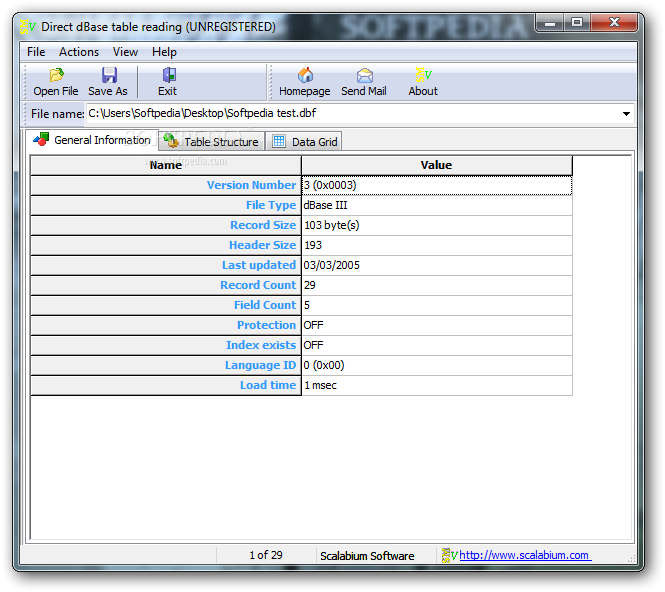Click the Send Mail envelope icon

click(364, 75)
